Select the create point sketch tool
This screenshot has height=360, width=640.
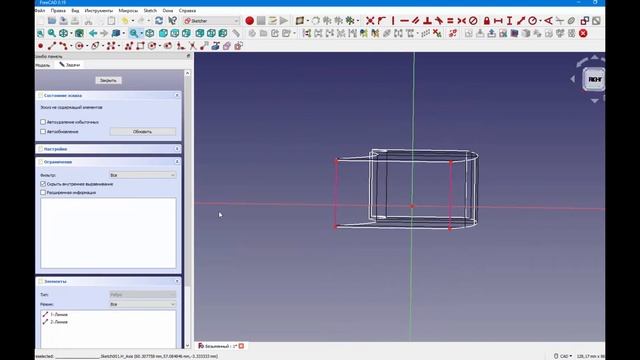[40, 46]
